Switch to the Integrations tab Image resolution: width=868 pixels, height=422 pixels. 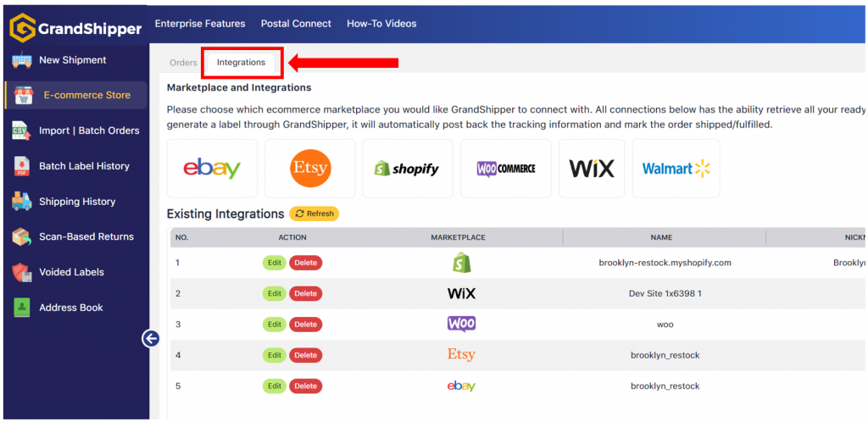pyautogui.click(x=241, y=63)
